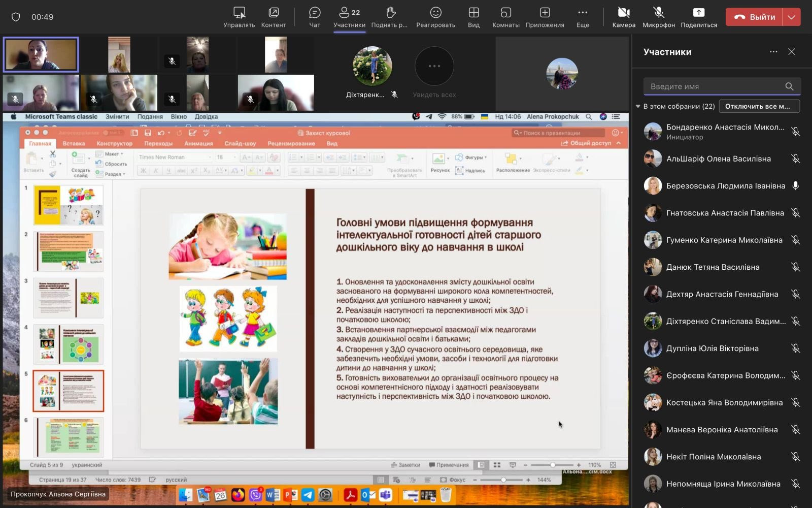
Task: Open participants panel more options menu
Action: (x=773, y=52)
